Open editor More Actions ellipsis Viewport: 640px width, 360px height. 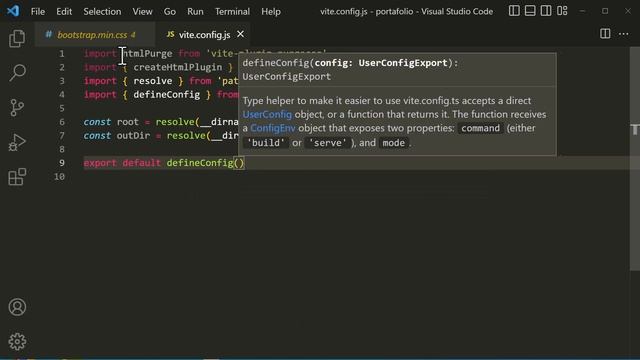tap(624, 34)
